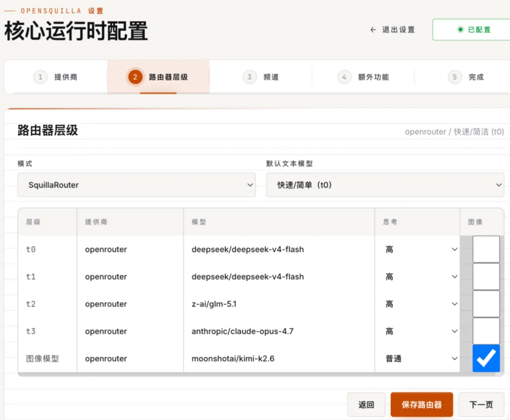The image size is (510, 420).
Task: Open the 额外功能 step tab
Action: pos(363,77)
